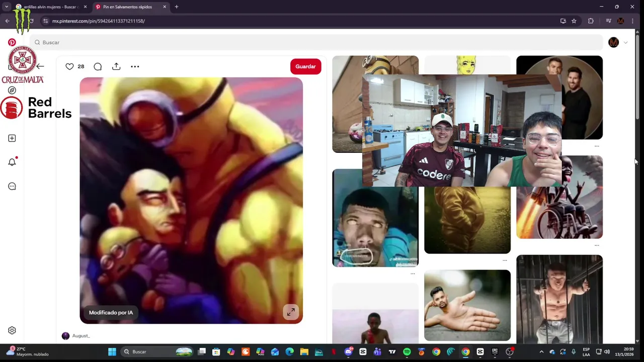Open the volume control in system tray
This screenshot has height=362, width=644.
(607, 352)
